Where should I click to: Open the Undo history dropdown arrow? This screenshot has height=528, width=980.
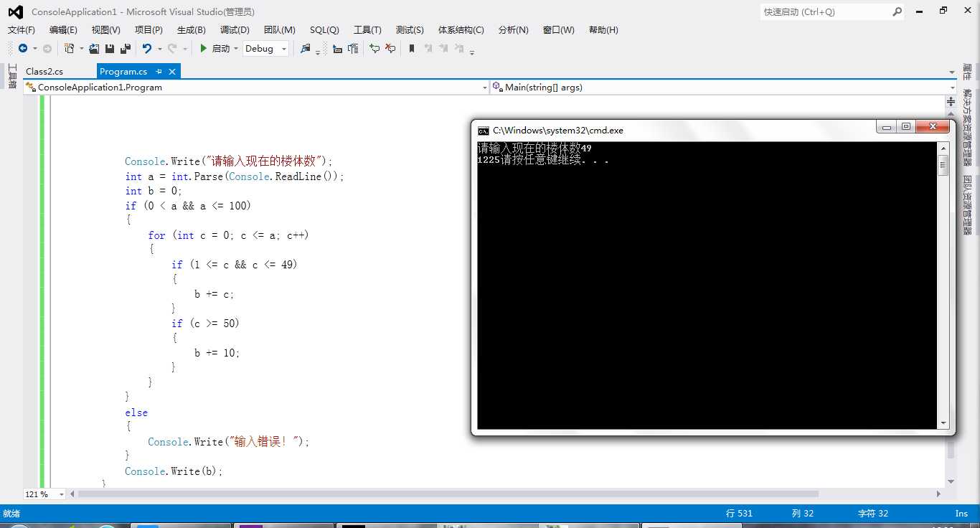click(x=159, y=49)
